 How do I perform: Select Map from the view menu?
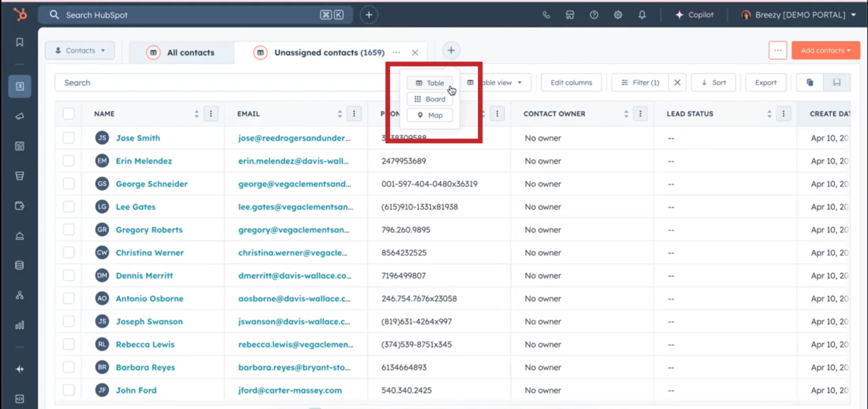(x=430, y=115)
